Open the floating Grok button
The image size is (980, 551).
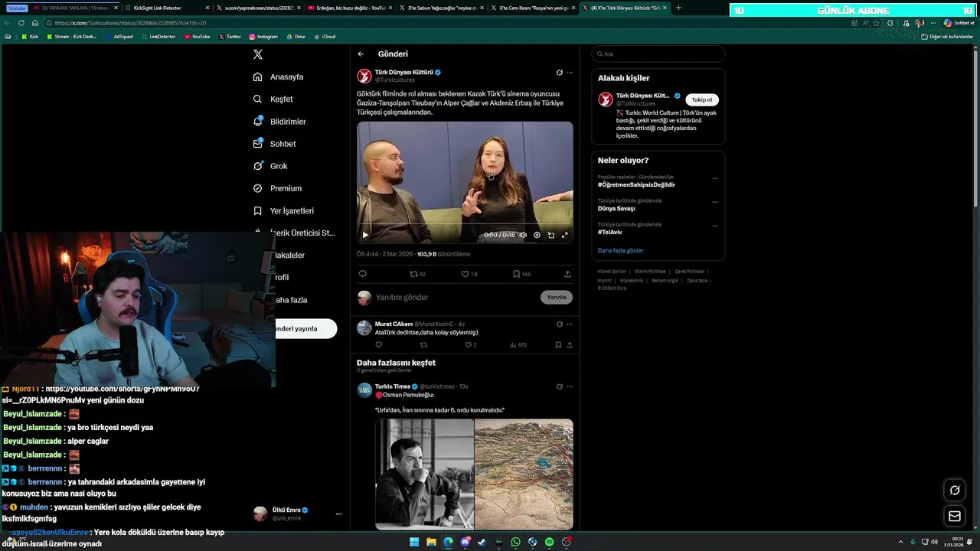coord(955,491)
